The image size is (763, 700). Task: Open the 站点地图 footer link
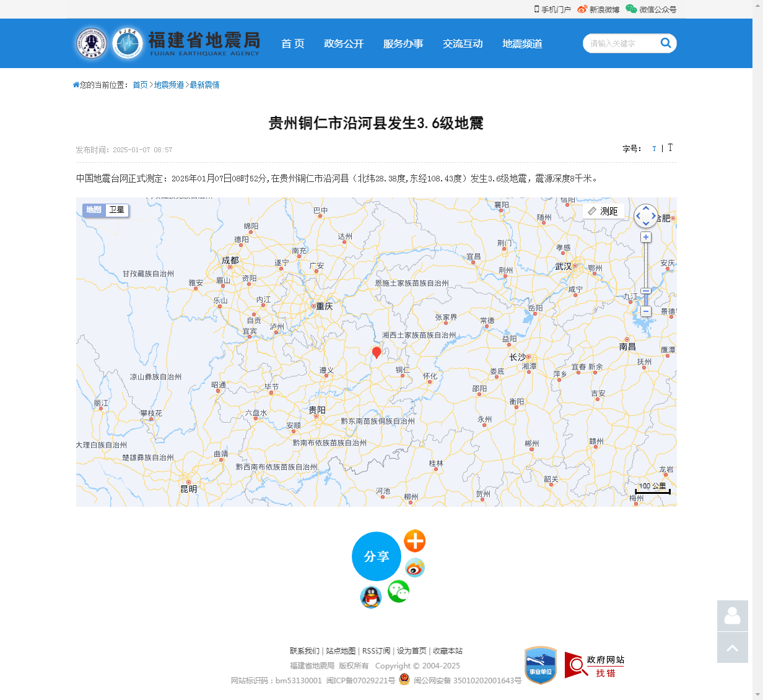tap(341, 650)
